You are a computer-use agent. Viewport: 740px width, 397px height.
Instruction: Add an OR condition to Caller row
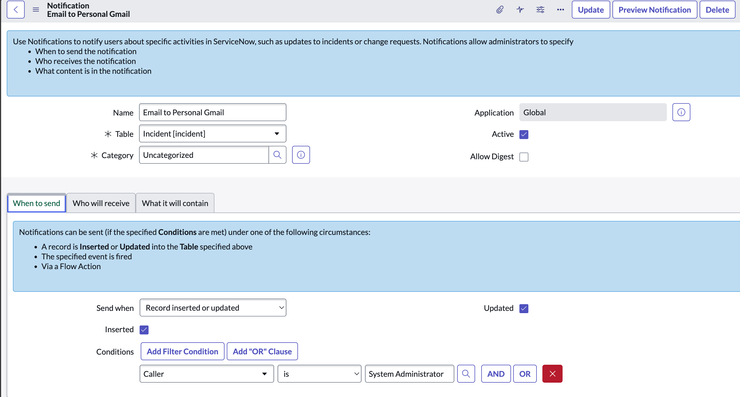tap(525, 374)
